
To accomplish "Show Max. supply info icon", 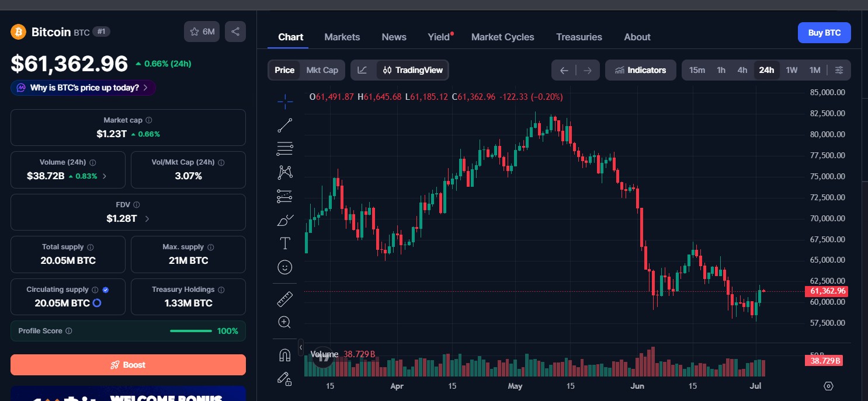I will pos(210,247).
